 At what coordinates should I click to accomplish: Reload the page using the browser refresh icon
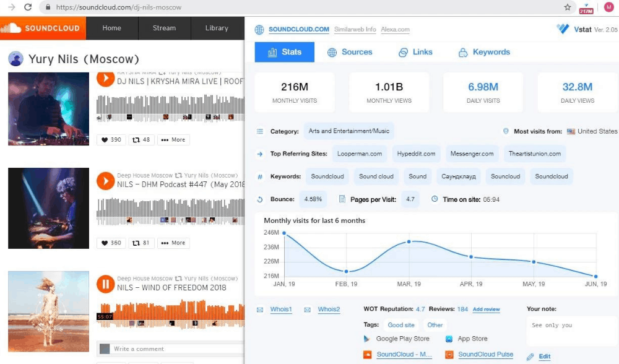point(28,7)
